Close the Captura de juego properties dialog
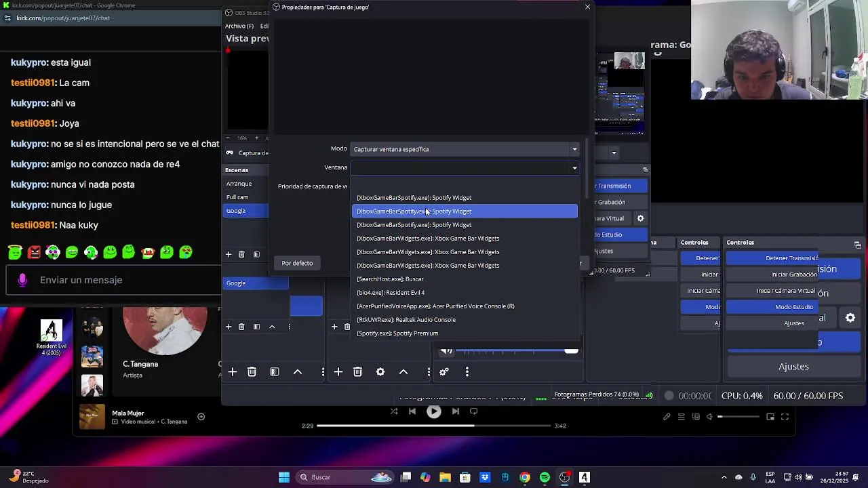 (x=587, y=7)
